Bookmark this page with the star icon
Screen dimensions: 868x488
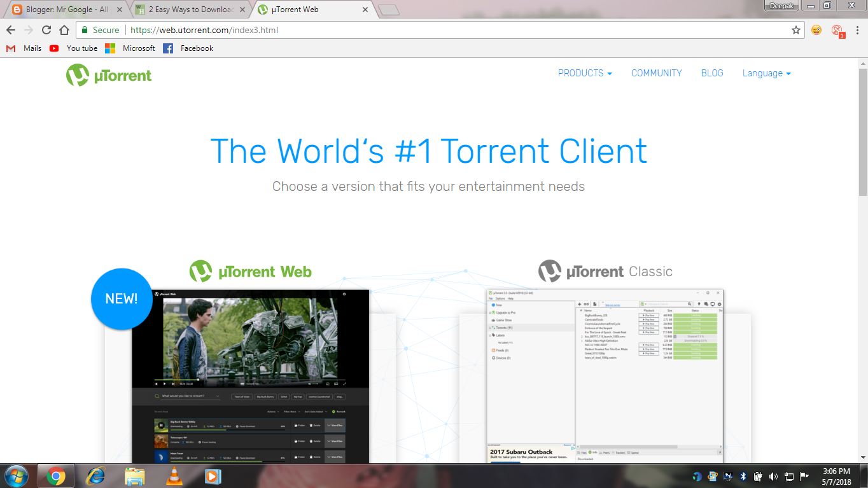(796, 30)
